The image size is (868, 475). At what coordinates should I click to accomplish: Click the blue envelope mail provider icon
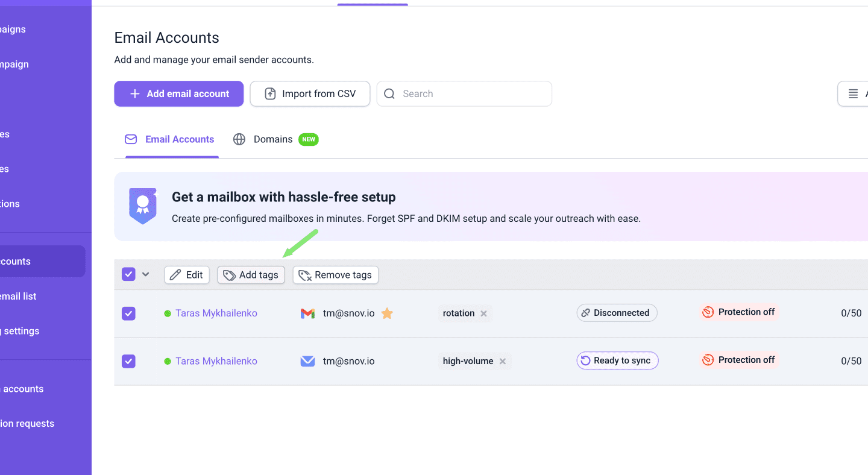coord(307,361)
